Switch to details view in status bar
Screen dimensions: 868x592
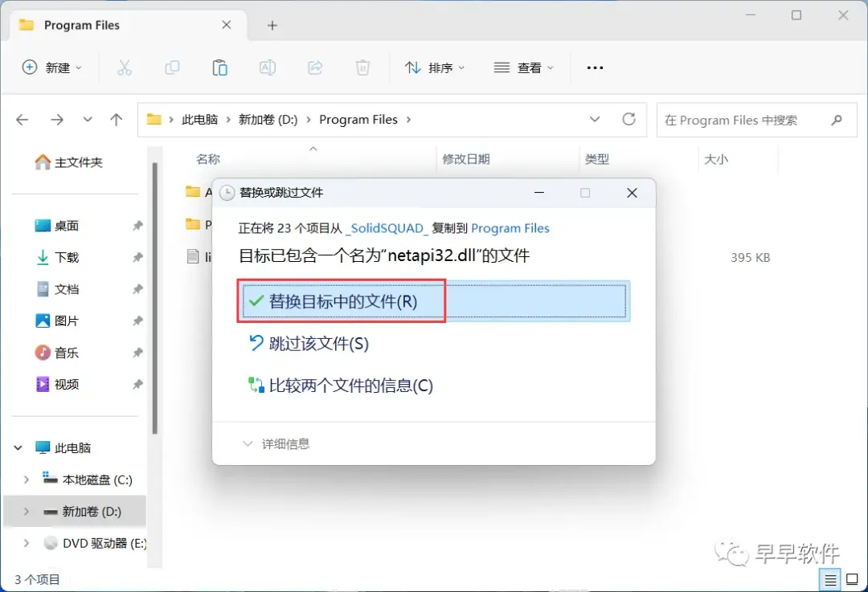coord(830,579)
